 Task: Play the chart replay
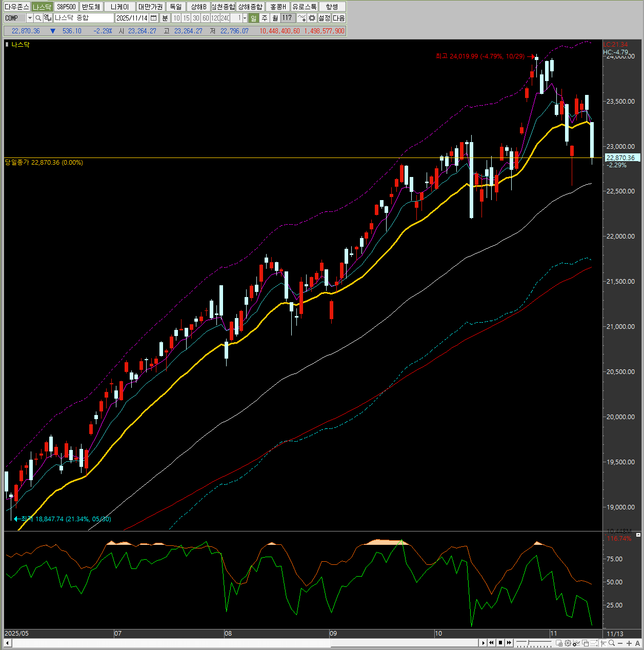[483, 643]
